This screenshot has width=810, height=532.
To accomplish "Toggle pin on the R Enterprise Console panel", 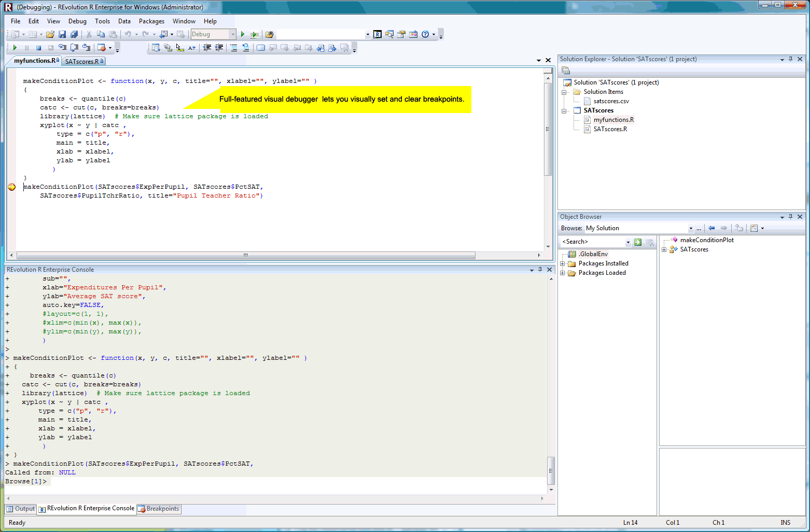I will 540,270.
